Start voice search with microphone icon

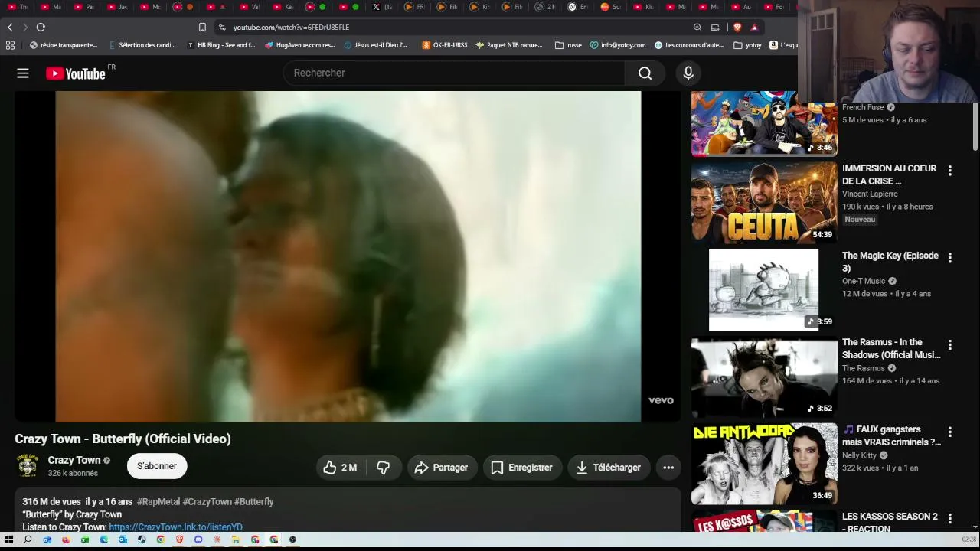pos(688,73)
